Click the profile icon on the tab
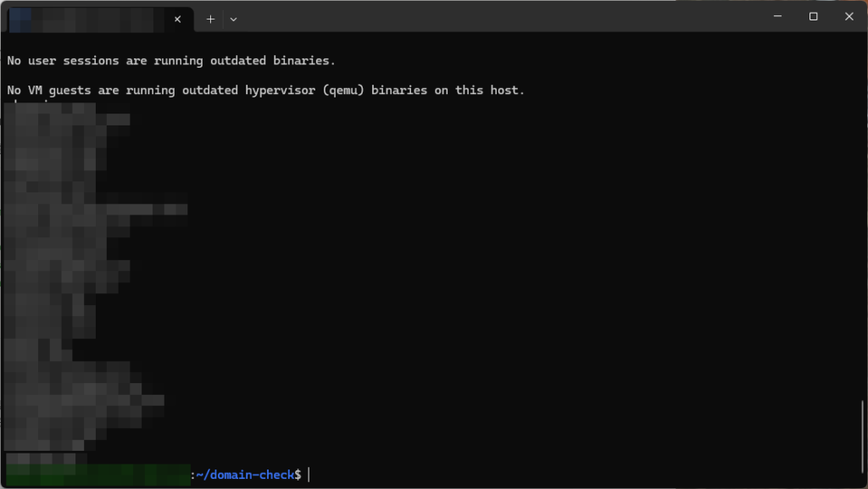Viewport: 868px width, 489px height. pyautogui.click(x=20, y=19)
